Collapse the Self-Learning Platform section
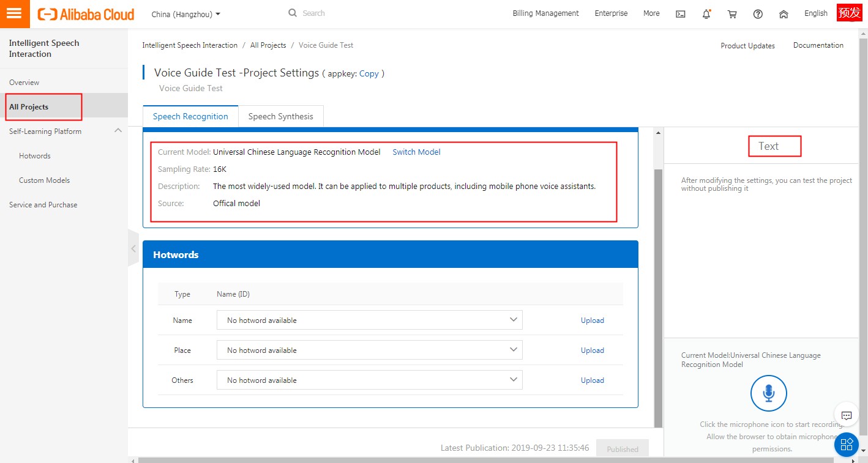868x463 pixels. 118,131
